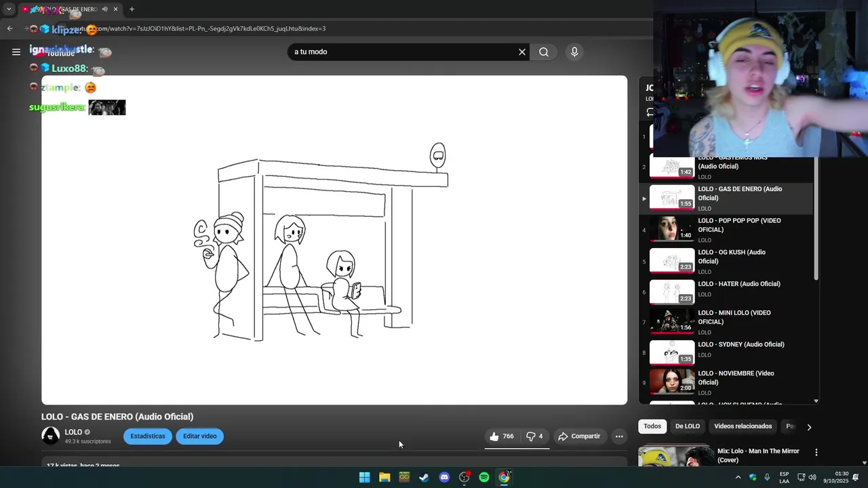Open OBS Studio from the taskbar
This screenshot has width=868, height=488.
pos(464,477)
